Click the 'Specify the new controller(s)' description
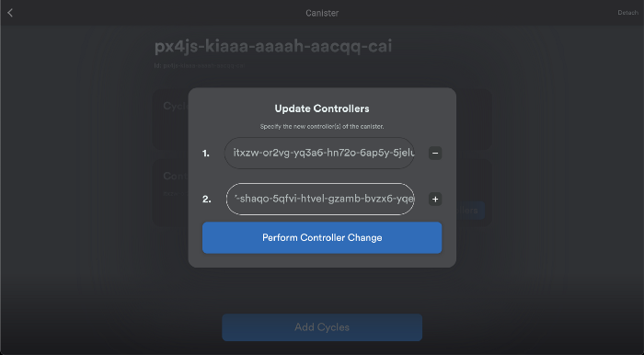The image size is (644, 355). [322, 127]
